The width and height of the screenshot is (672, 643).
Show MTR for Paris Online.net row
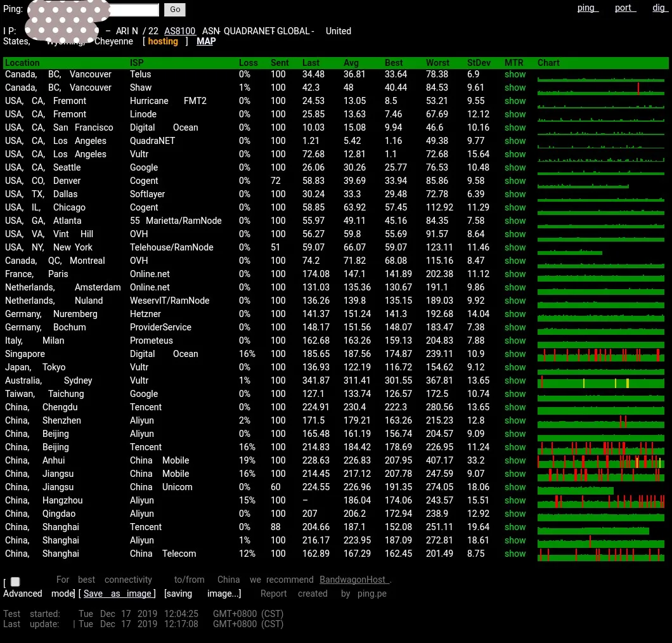515,273
